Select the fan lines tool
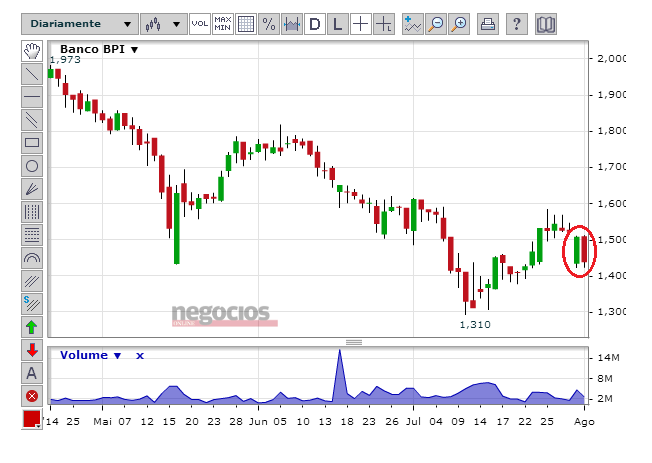 click(32, 189)
